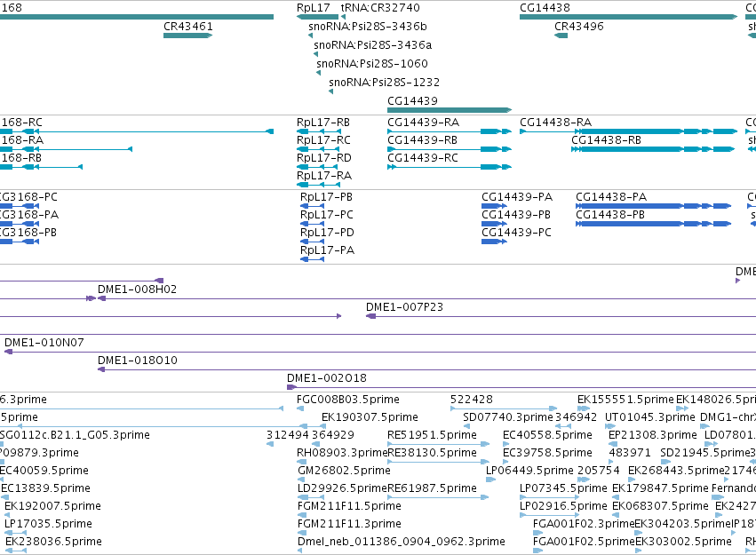
Task: Click the CG14439-RB transcript
Action: [x=450, y=149]
